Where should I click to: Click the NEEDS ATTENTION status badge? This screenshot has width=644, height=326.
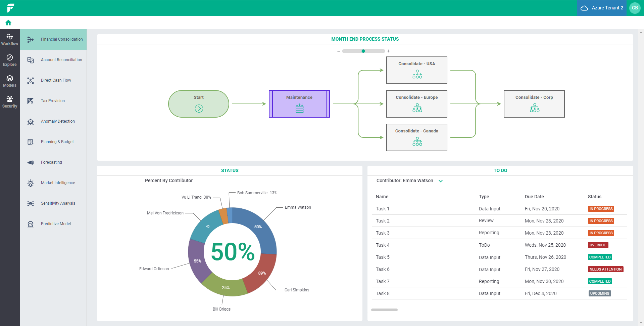(x=605, y=269)
